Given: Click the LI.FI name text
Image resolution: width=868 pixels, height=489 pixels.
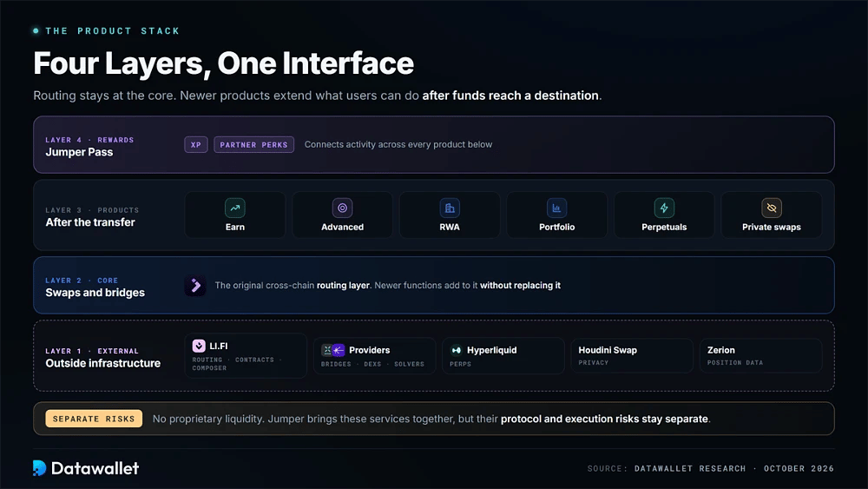Looking at the screenshot, I should [219, 346].
